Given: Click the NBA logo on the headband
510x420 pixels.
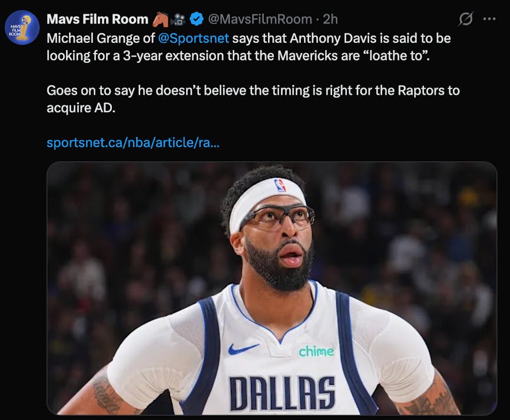Looking at the screenshot, I should (280, 186).
